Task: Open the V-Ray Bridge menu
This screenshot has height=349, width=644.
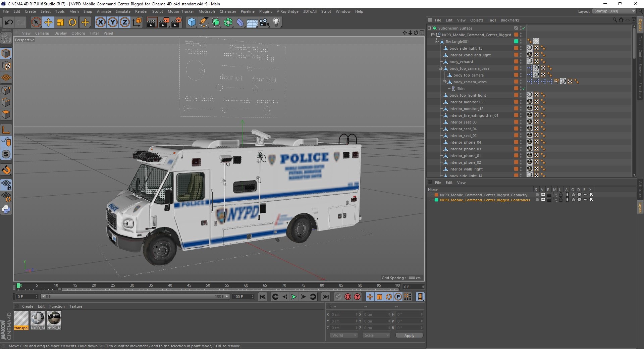Action: [x=287, y=11]
